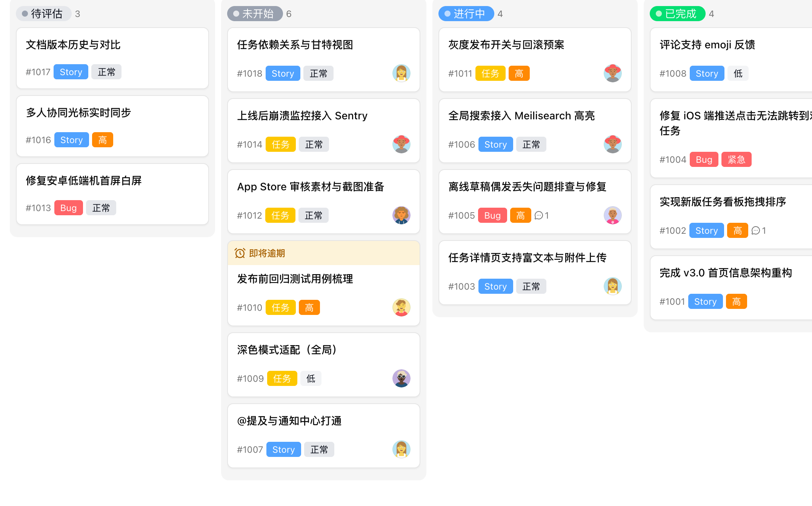Viewport: 812px width, 506px height.
Task: Open card @提及与通知中心打通
Action: click(324, 436)
